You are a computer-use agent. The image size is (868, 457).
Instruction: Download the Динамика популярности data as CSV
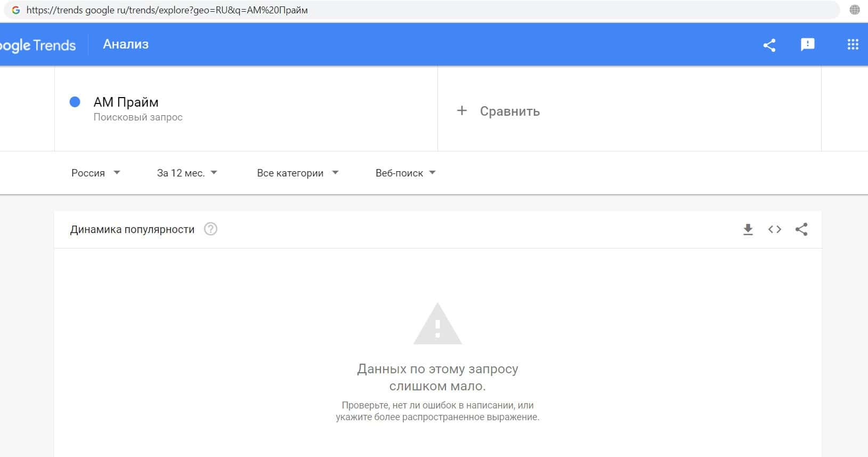(x=748, y=229)
